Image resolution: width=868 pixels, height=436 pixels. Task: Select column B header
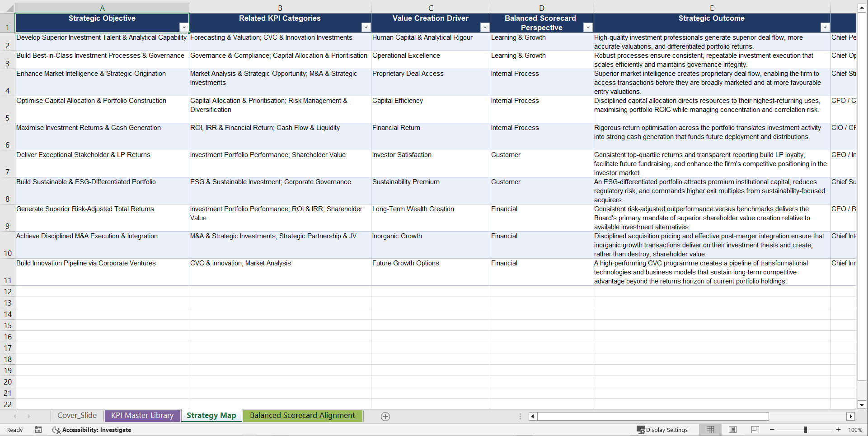click(x=280, y=8)
